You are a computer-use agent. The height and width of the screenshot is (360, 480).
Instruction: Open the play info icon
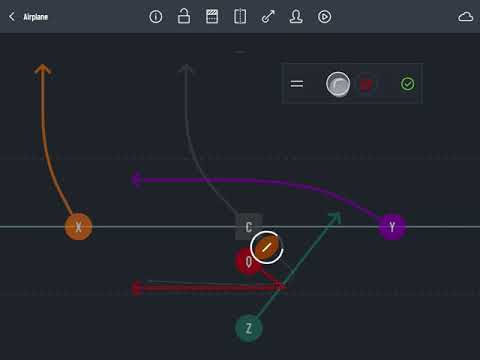pos(156,17)
